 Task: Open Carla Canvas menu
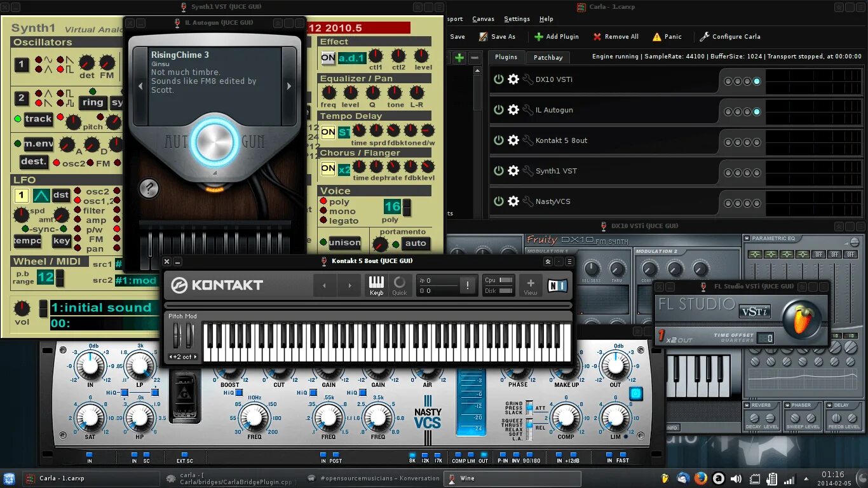(x=483, y=19)
